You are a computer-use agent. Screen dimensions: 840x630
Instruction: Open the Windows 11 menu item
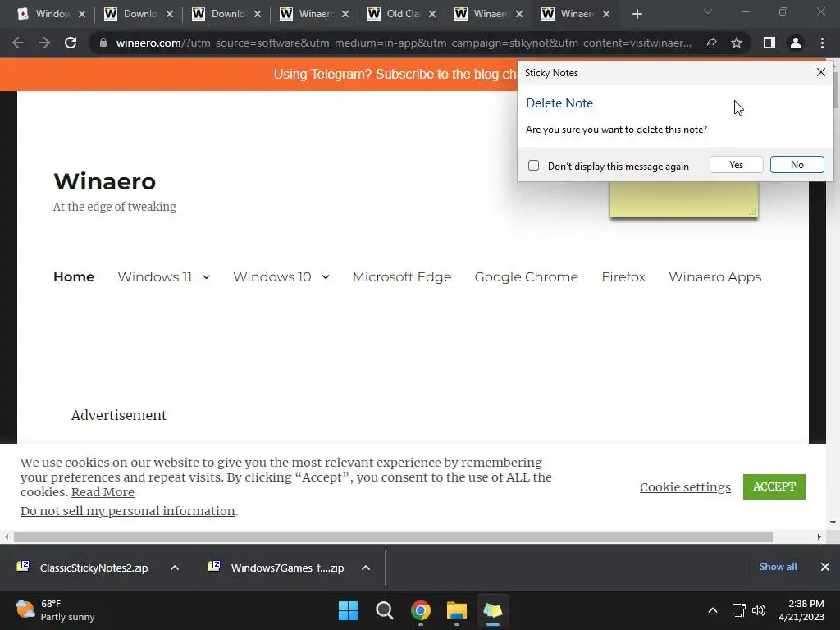click(x=155, y=277)
